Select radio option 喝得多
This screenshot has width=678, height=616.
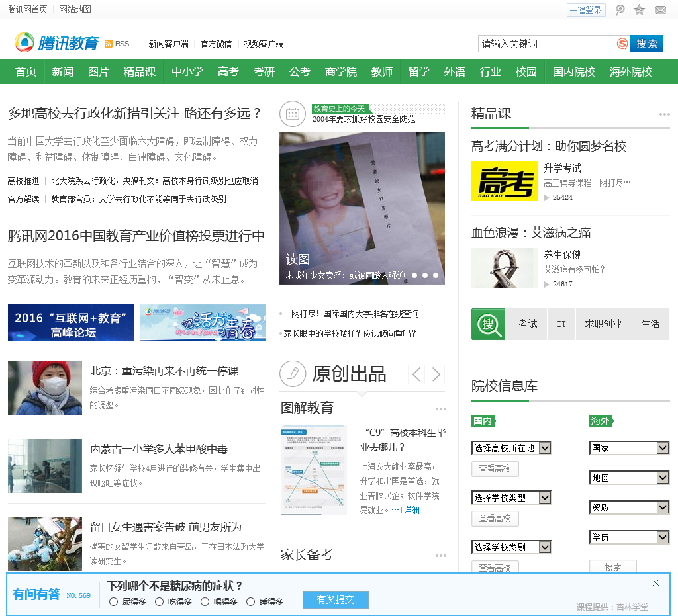pyautogui.click(x=205, y=601)
